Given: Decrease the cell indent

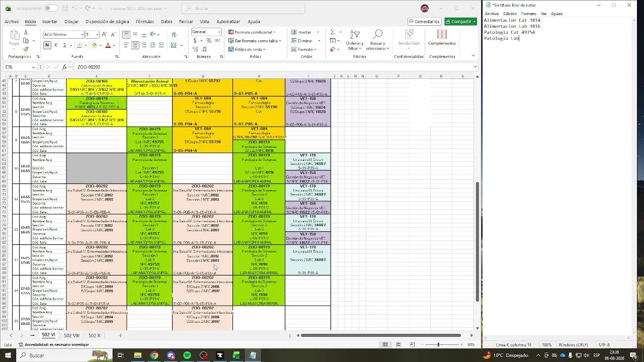Looking at the screenshot, I should pos(153,45).
